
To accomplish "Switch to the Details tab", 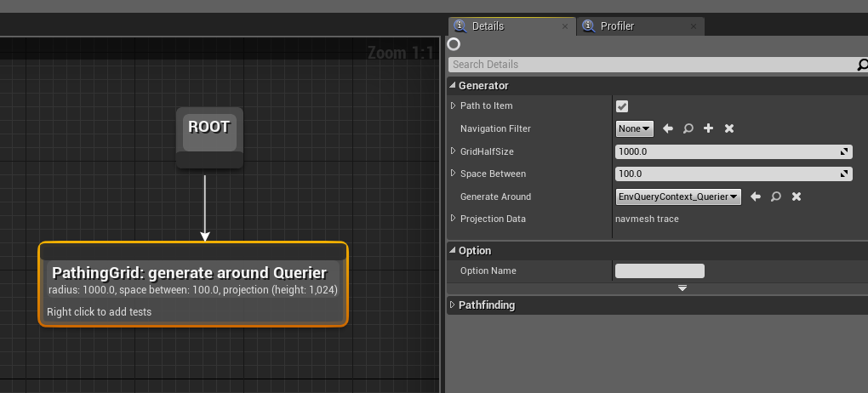I will (512, 26).
